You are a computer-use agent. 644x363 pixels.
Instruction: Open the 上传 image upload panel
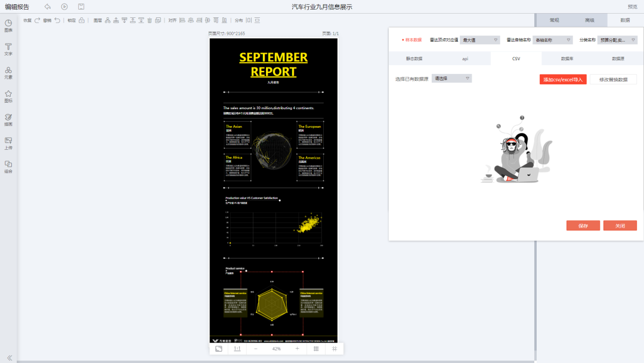[8, 143]
